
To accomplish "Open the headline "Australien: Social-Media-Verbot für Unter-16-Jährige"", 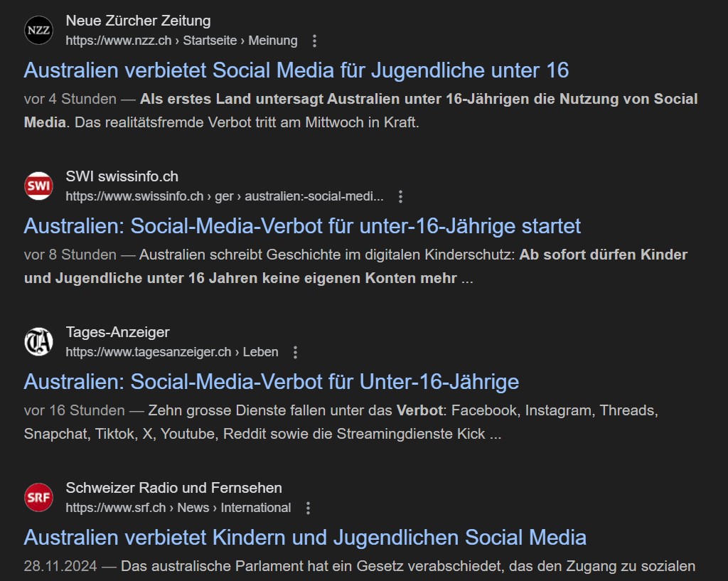I will tap(272, 382).
